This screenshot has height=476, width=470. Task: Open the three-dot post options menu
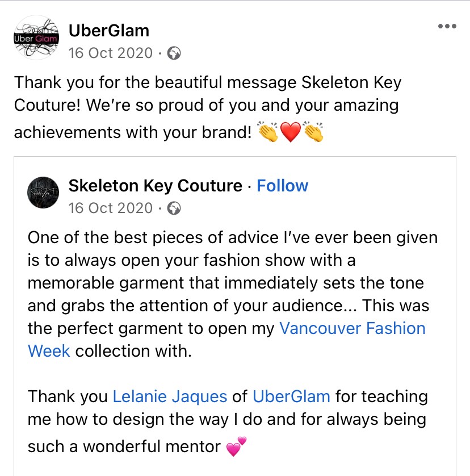[447, 27]
